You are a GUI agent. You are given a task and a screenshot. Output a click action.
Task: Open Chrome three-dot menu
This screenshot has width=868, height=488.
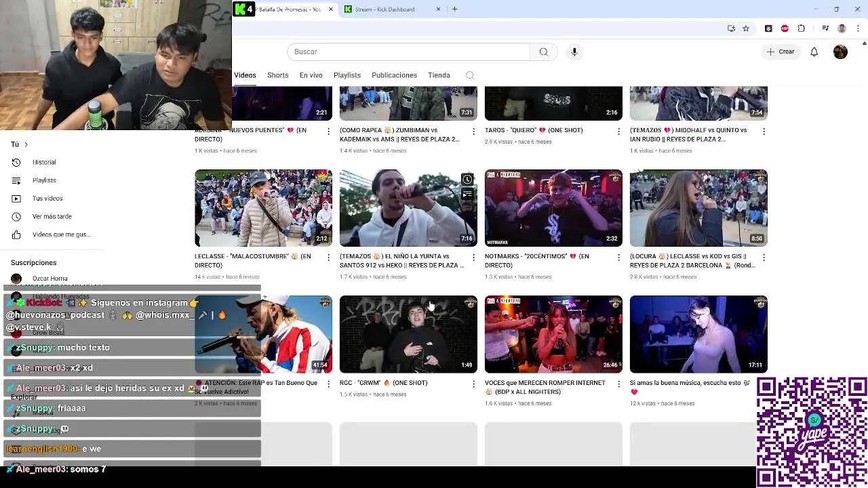(x=858, y=28)
